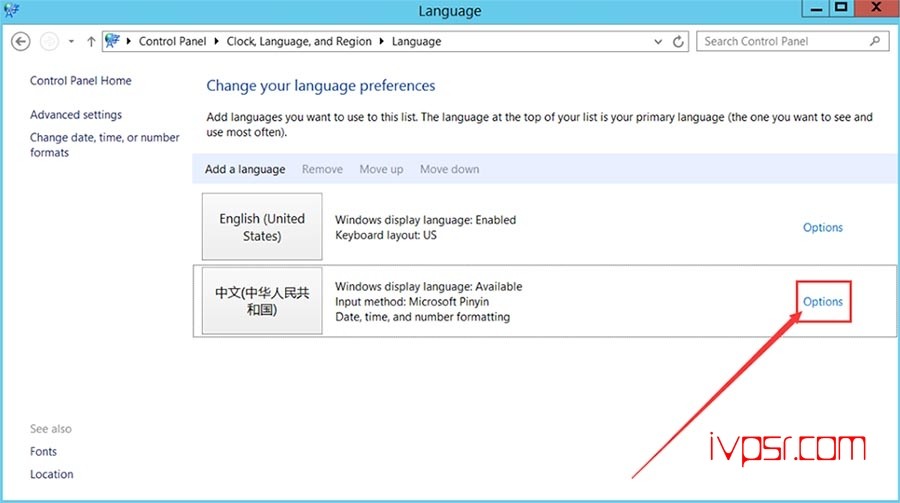Go back with the Back arrow button
This screenshot has height=503, width=900.
(x=21, y=41)
